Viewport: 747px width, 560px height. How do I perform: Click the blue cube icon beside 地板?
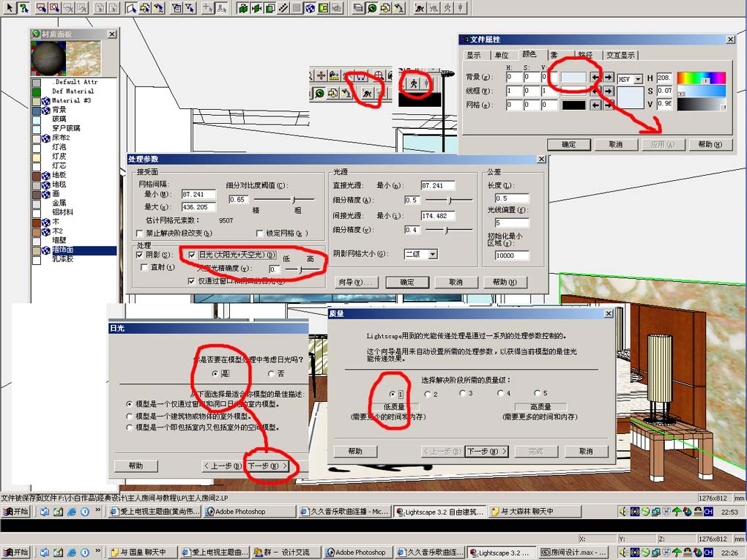click(45, 175)
